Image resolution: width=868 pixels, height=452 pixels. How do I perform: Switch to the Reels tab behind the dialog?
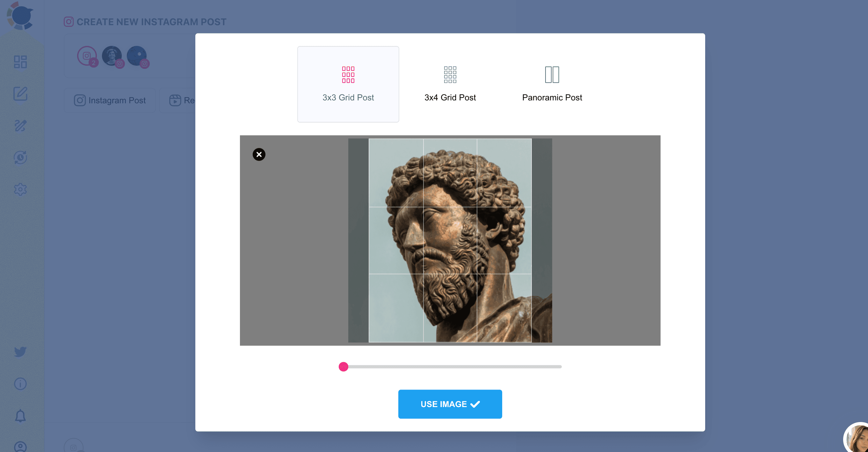(x=178, y=100)
